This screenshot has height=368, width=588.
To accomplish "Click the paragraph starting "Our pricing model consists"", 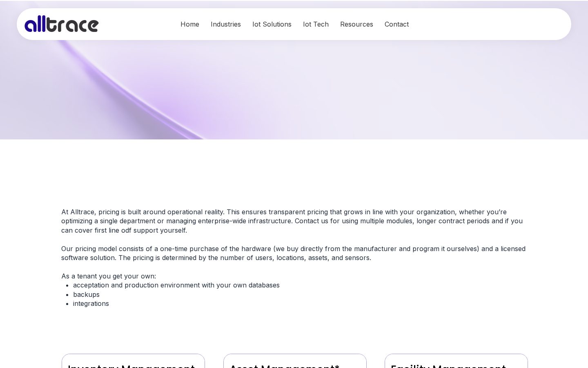I will (x=293, y=253).
